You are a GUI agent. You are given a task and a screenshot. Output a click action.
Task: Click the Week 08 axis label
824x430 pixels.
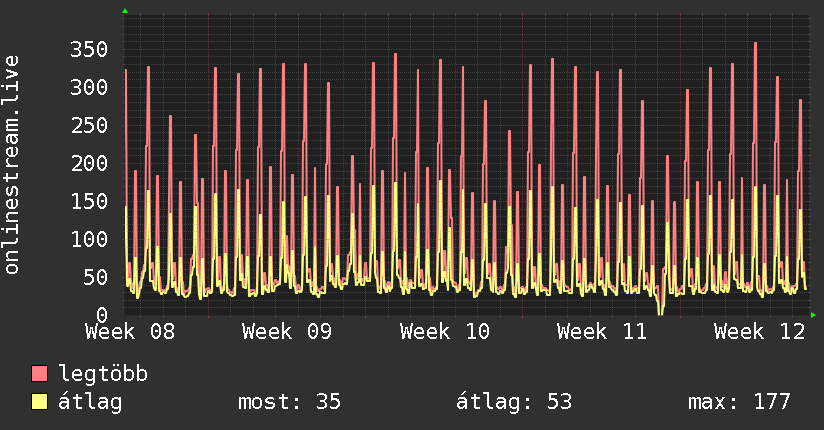click(x=130, y=332)
